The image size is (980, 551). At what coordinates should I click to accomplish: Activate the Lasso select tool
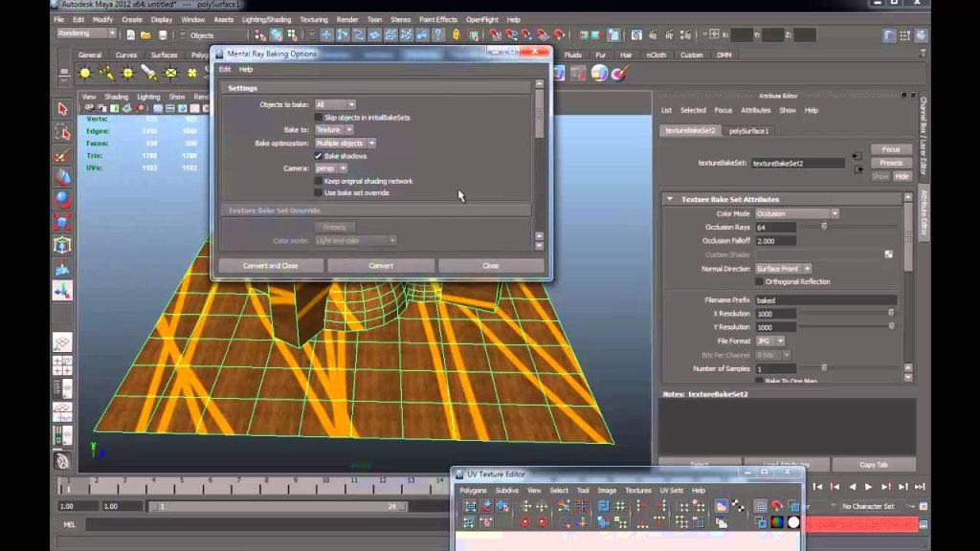point(62,132)
